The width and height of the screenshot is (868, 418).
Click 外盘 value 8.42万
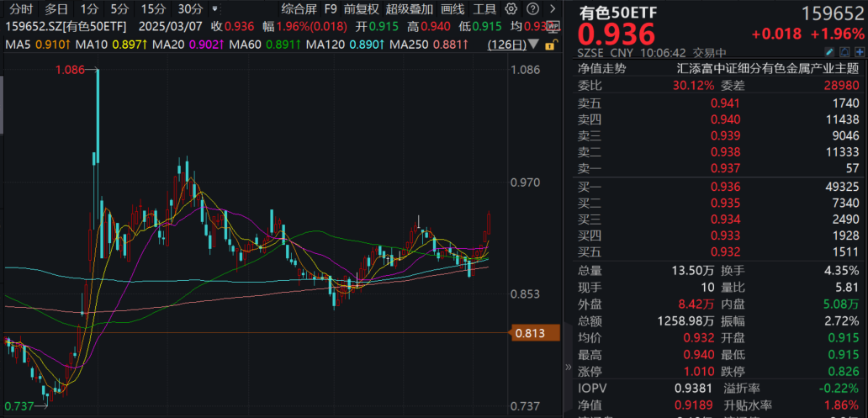(x=697, y=304)
